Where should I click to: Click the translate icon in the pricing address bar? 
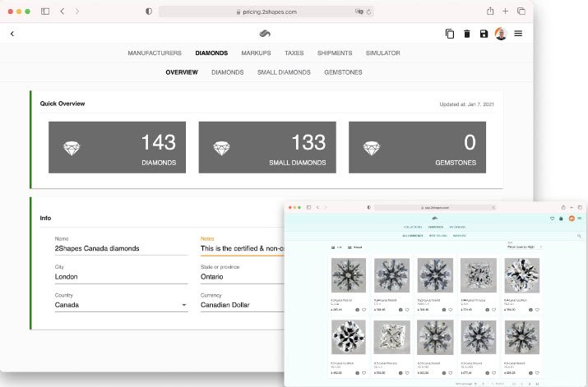[359, 12]
